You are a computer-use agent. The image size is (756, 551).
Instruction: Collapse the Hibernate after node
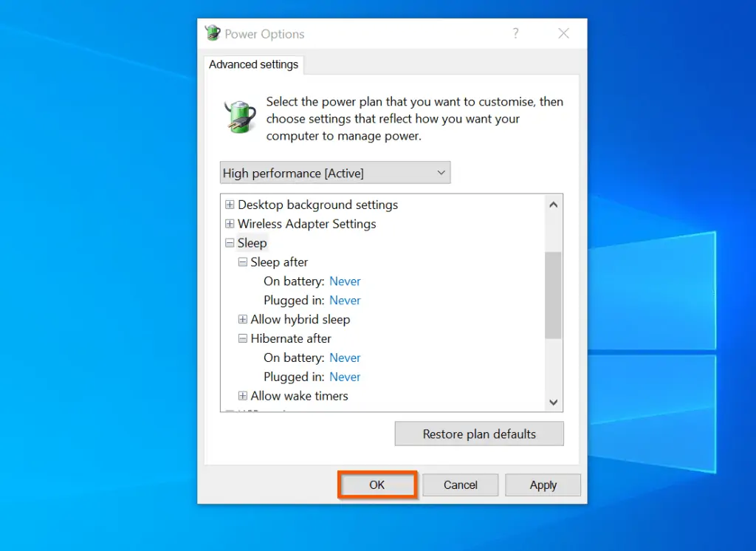tap(243, 338)
